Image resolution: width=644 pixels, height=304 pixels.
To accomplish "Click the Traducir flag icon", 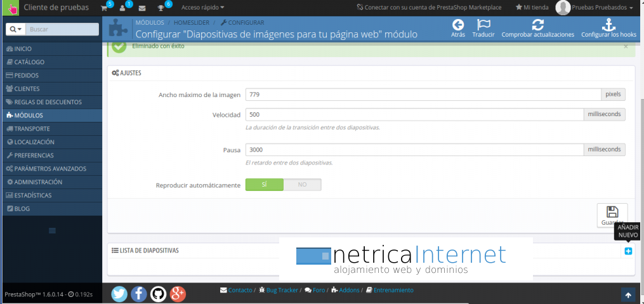I will (x=483, y=25).
